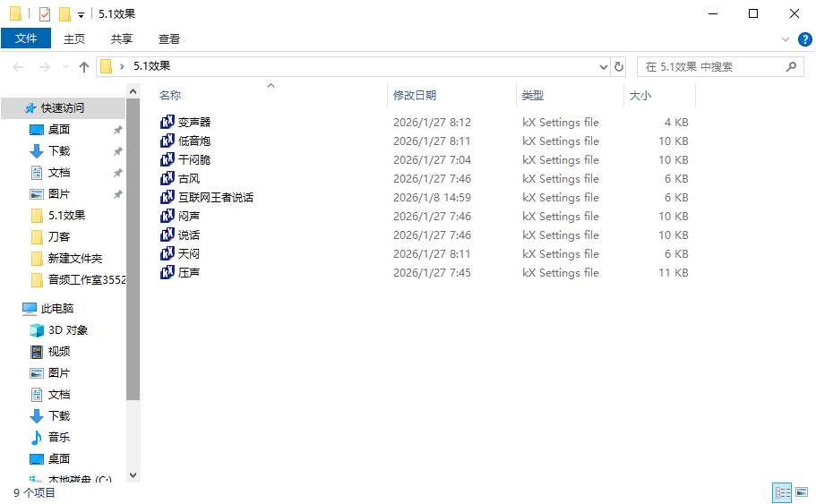Open the recent locations dropdown arrow

(65, 67)
